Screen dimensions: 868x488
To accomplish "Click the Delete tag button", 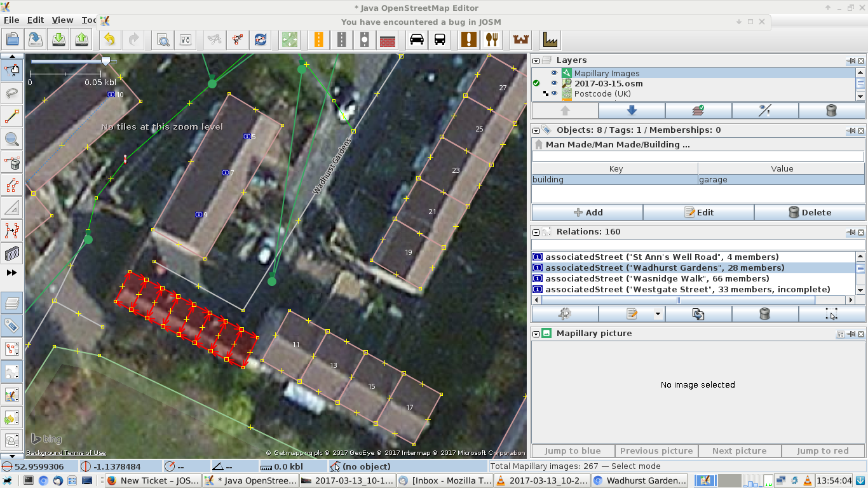I will 810,212.
